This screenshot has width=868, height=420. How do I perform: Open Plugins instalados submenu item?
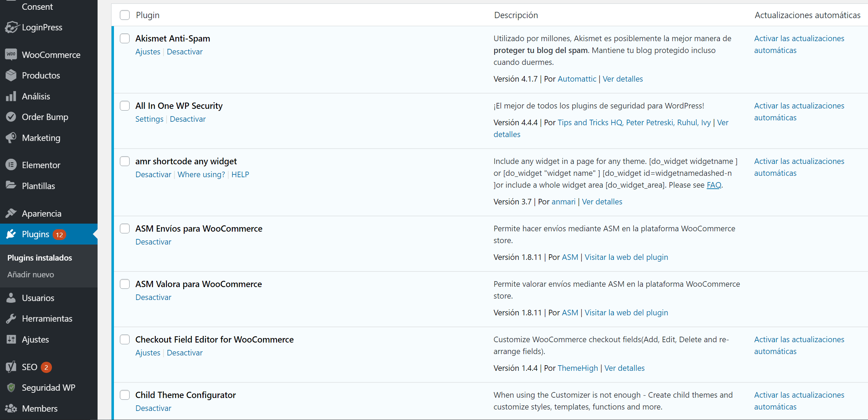coord(40,258)
